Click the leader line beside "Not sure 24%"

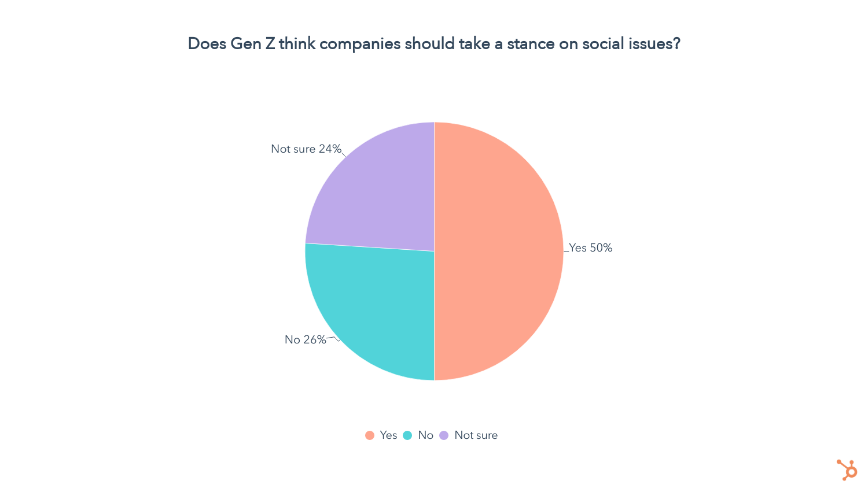[x=343, y=154]
